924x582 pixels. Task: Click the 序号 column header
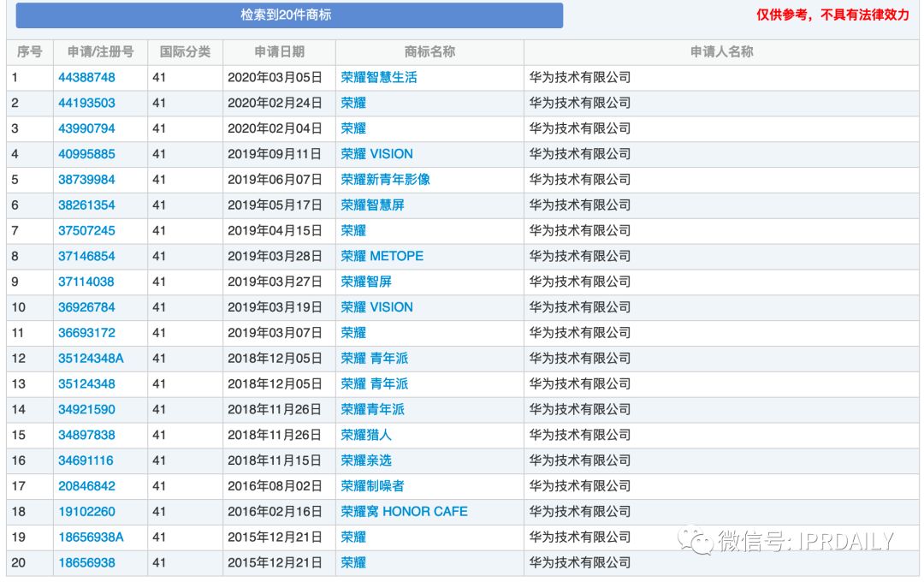(29, 52)
